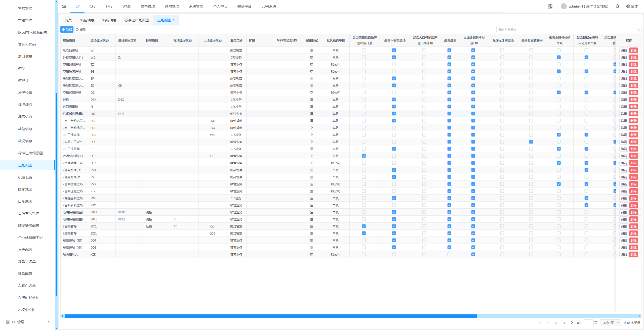
Task: Toggle 是否有应收费用 for 2车队进口返空
Action: [x=531, y=142]
